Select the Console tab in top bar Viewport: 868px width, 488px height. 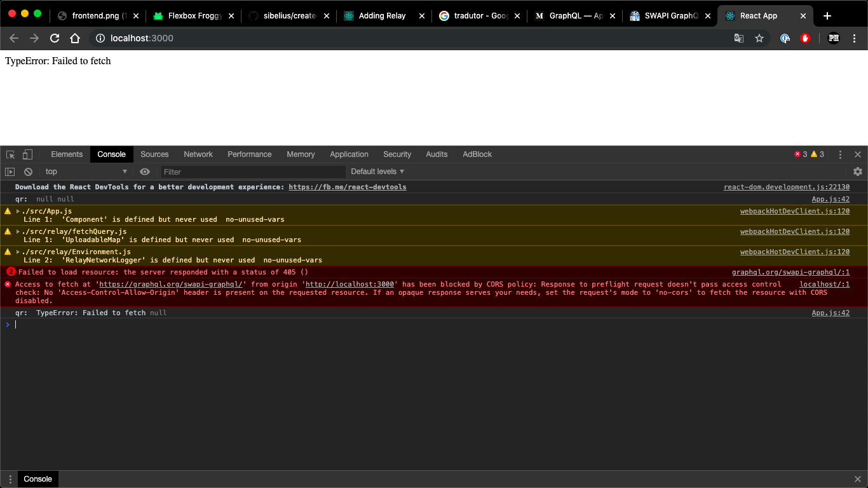click(111, 154)
